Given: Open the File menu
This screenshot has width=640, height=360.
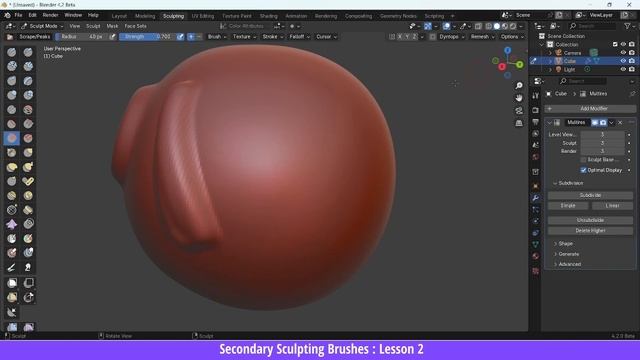Looking at the screenshot, I should pyautogui.click(x=18, y=15).
